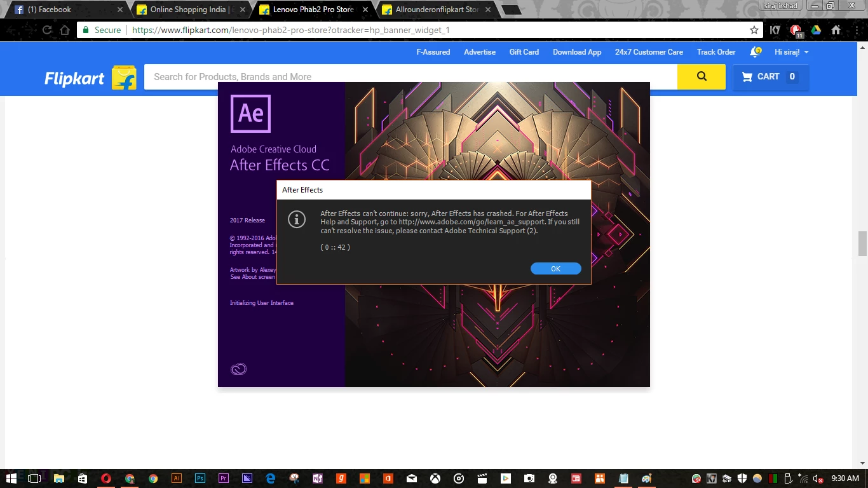This screenshot has width=868, height=488.
Task: Open the Adblock extension with badge 11
Action: (796, 30)
